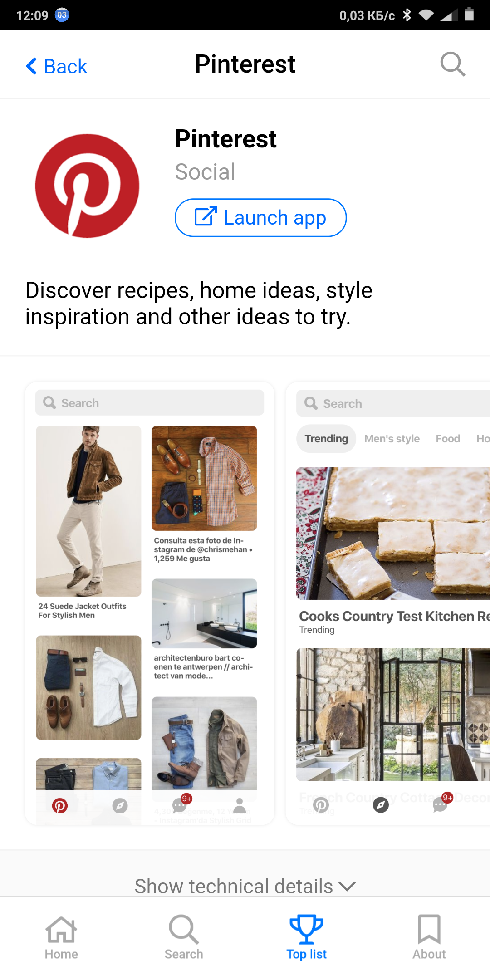
Task: Open the Home tab in bottom bar
Action: coord(61,937)
